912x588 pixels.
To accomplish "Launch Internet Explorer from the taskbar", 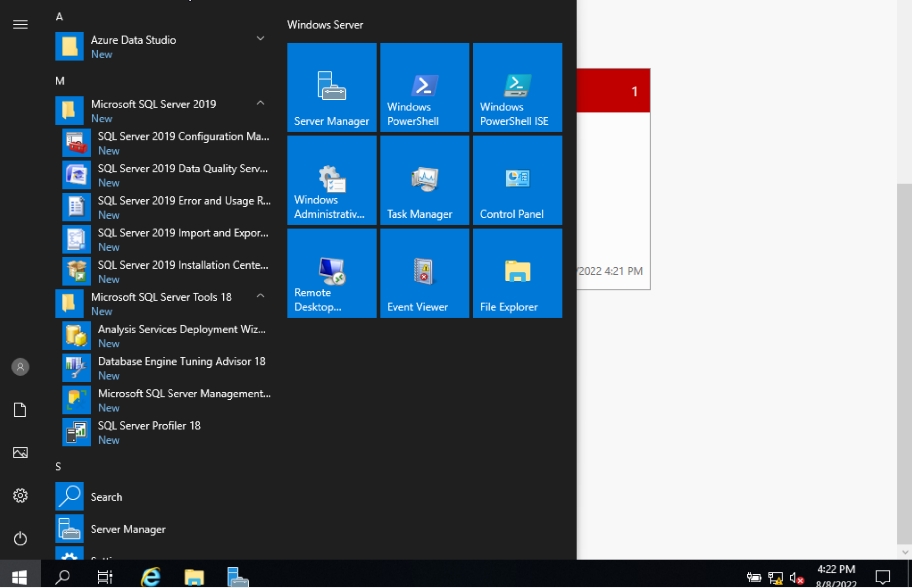I will 150,577.
